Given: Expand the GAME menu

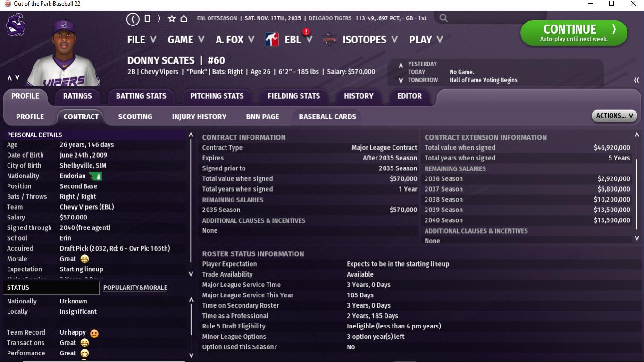Looking at the screenshot, I should [186, 40].
